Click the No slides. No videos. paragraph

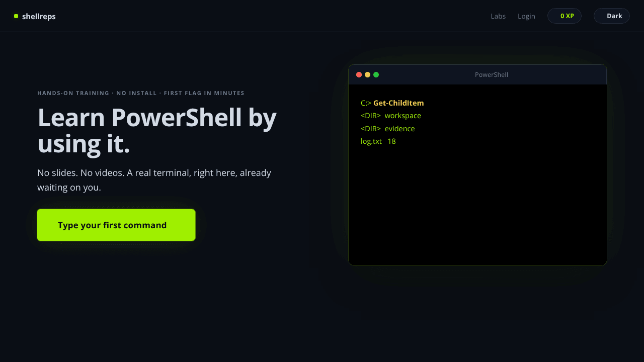[x=154, y=180]
